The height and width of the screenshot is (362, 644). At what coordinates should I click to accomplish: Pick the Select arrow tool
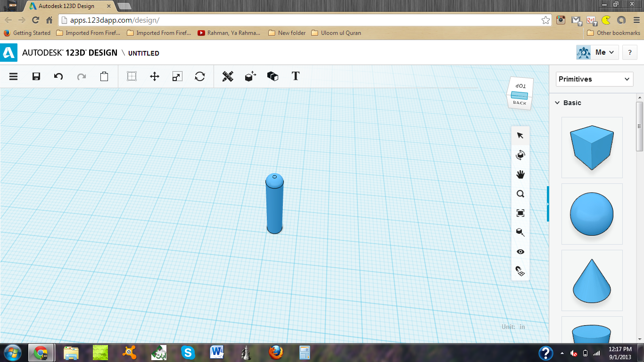pos(520,136)
